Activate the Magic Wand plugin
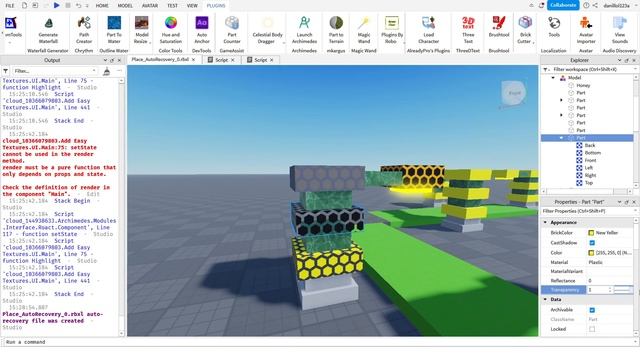This screenshot has width=640, height=360. click(x=364, y=23)
